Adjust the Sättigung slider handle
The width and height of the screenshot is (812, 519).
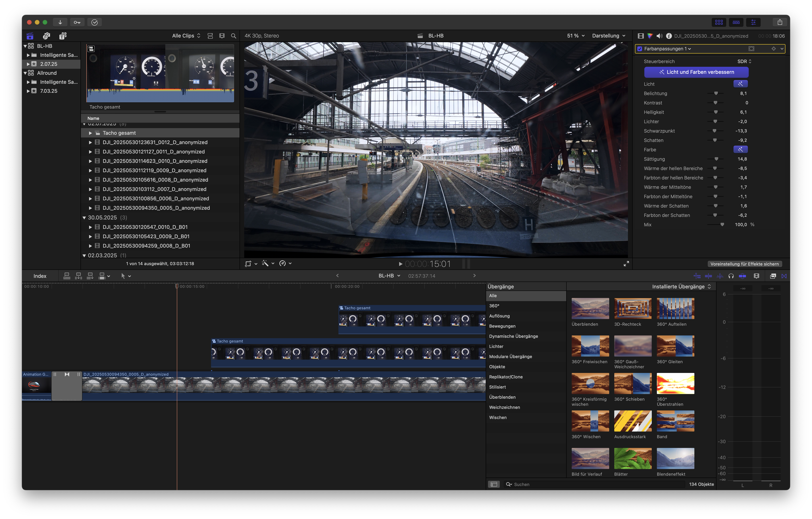click(x=716, y=159)
